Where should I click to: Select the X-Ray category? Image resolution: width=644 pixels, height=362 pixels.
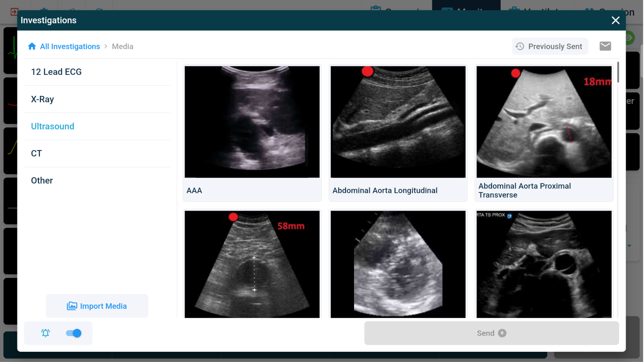point(42,99)
